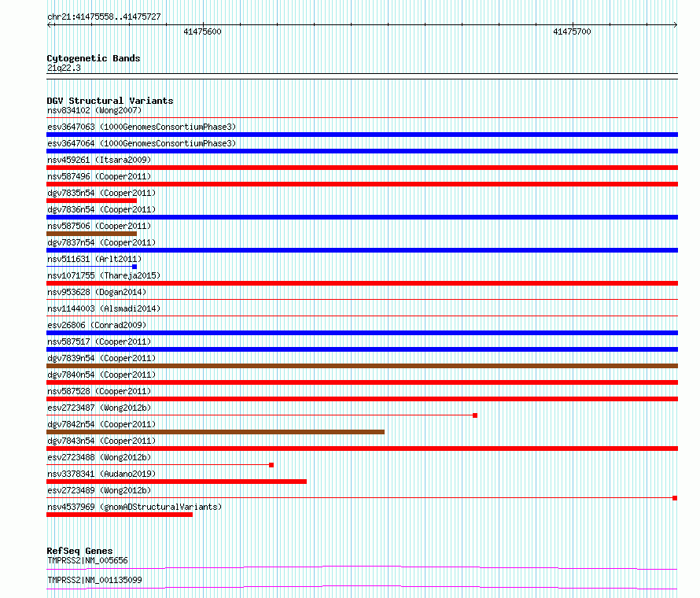This screenshot has height=598, width=700.
Task: Click the 41475600 ruler position
Action: click(x=202, y=31)
